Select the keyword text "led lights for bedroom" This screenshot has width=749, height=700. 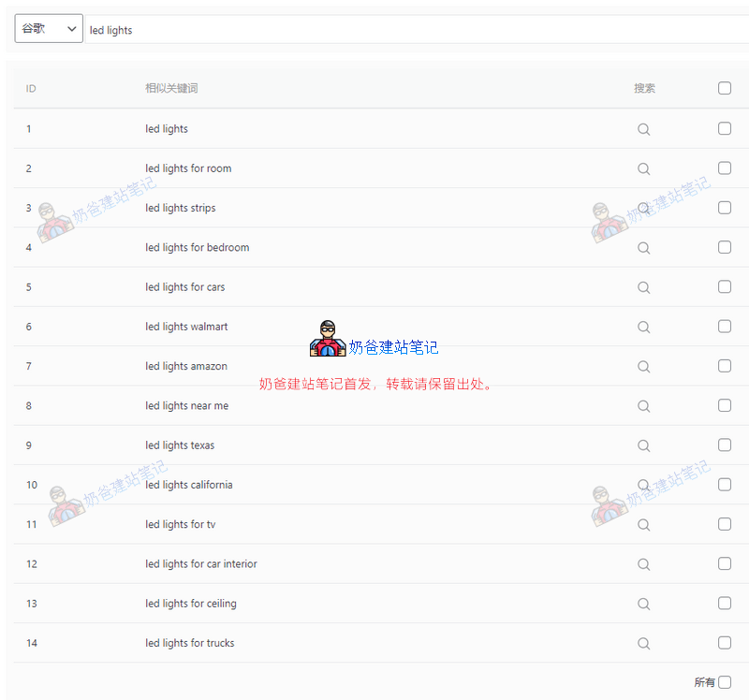[x=198, y=247]
